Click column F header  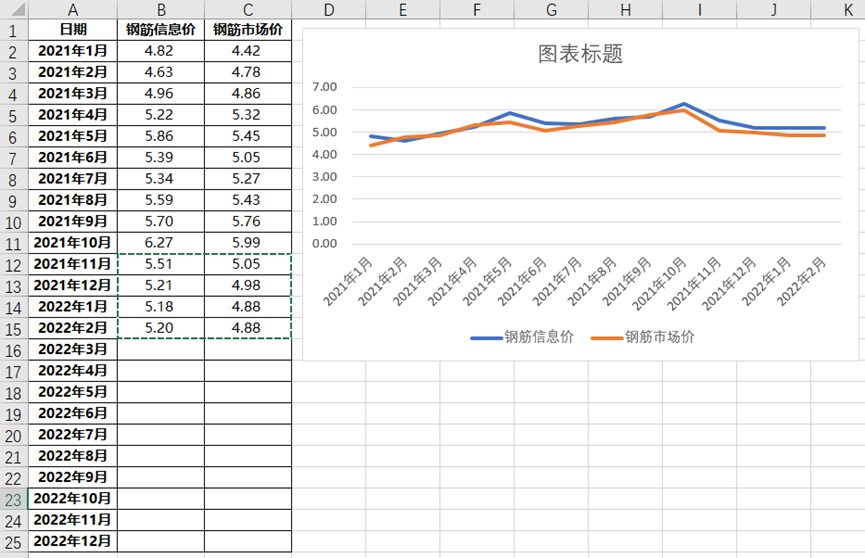pos(477,9)
